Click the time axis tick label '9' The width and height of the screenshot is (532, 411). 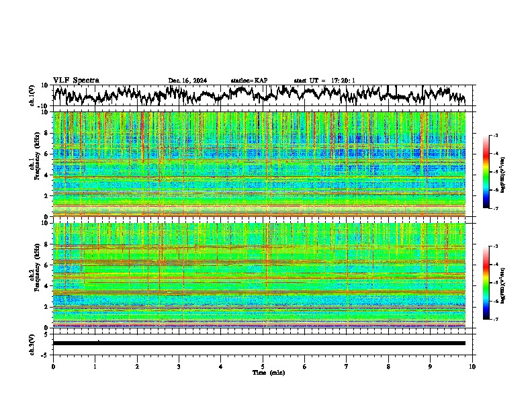pyautogui.click(x=430, y=367)
